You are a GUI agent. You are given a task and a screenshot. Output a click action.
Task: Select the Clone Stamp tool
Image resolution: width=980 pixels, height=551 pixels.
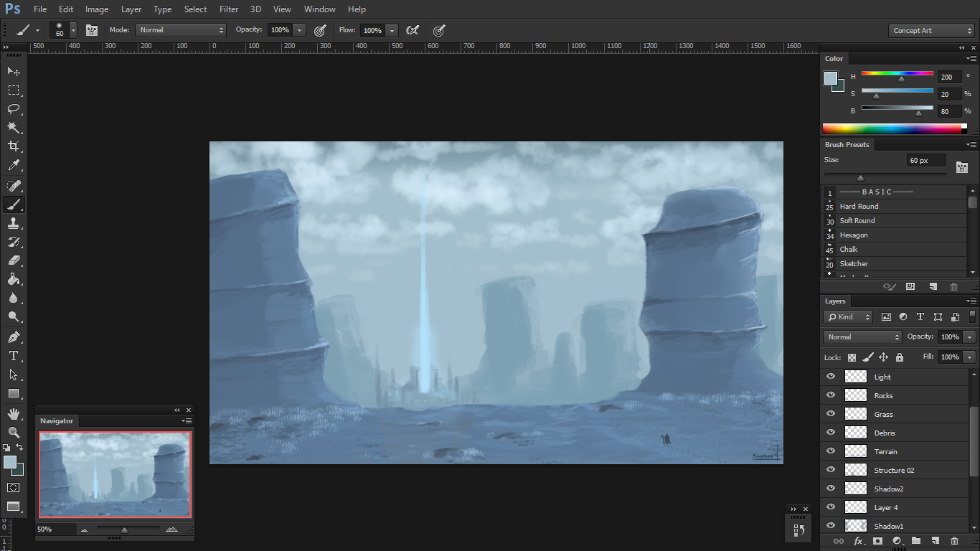pos(14,222)
